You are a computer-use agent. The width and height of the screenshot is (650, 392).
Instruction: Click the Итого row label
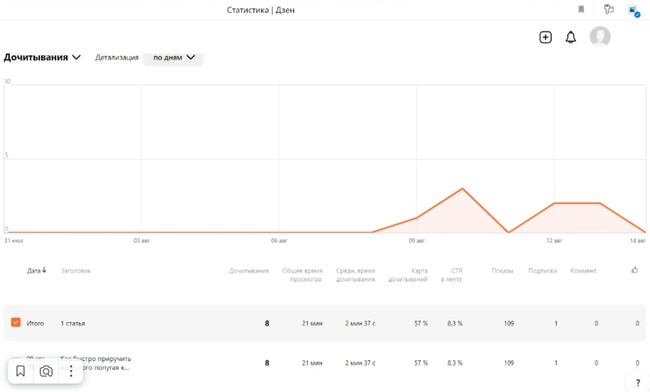pos(35,323)
